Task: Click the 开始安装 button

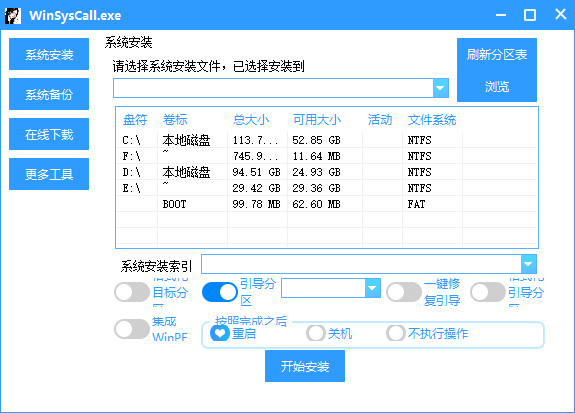Action: click(305, 366)
